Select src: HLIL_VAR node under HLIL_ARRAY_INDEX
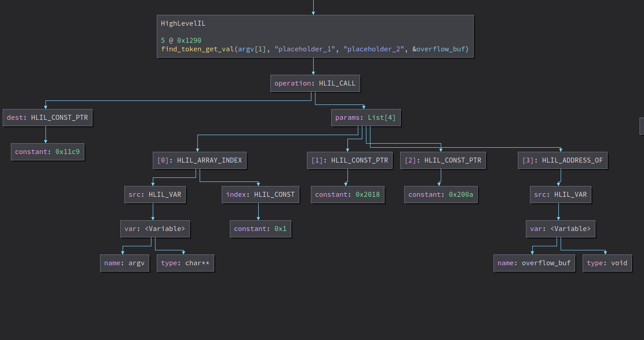Image resolution: width=644 pixels, height=340 pixels. click(x=154, y=195)
